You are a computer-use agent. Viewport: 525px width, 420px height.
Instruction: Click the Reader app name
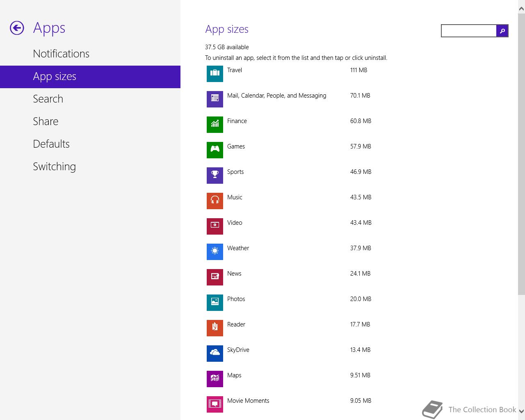point(236,324)
